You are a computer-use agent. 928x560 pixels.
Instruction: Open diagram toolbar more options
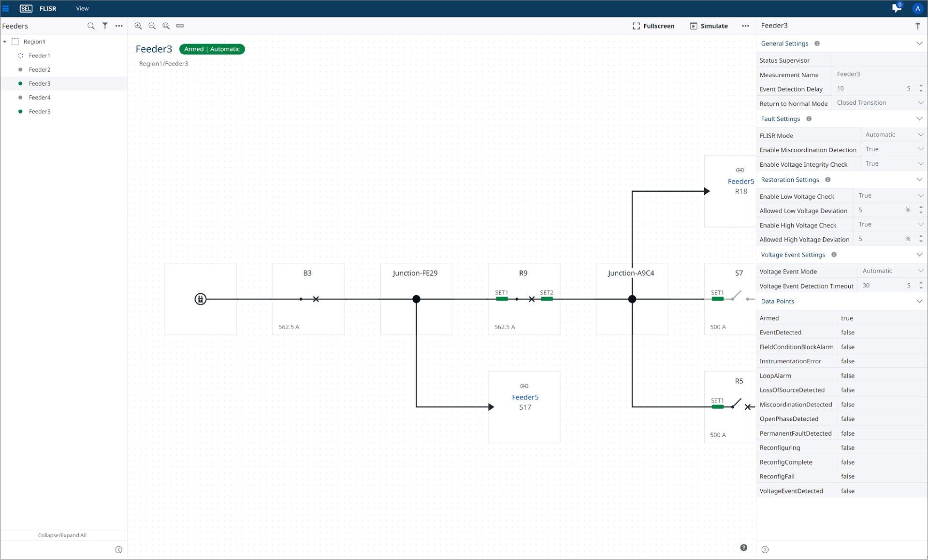click(745, 26)
